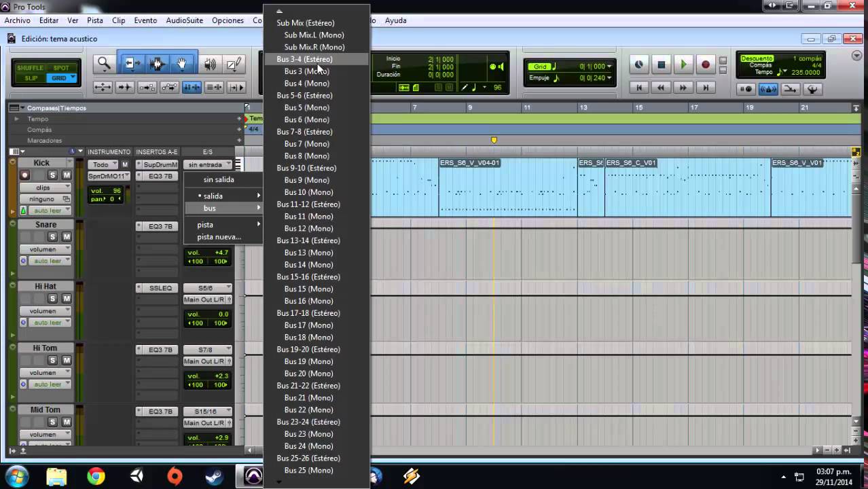Select the Scrubber speaker tool
The height and width of the screenshot is (489, 868).
pyautogui.click(x=210, y=64)
